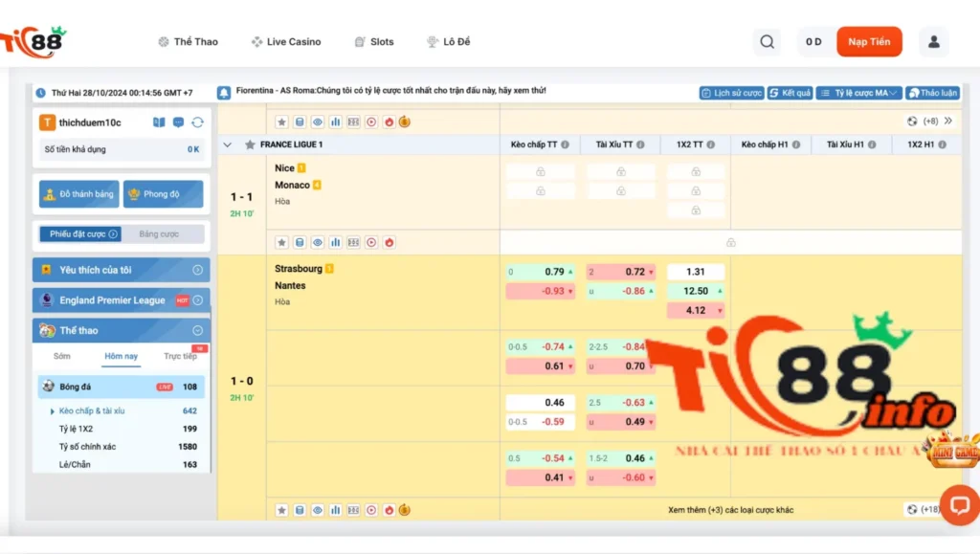Click the notification bell icon in announcement bar

point(224,93)
